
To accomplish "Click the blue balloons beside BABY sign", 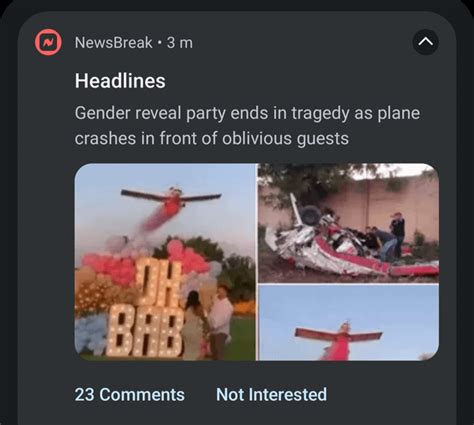I will (91, 334).
